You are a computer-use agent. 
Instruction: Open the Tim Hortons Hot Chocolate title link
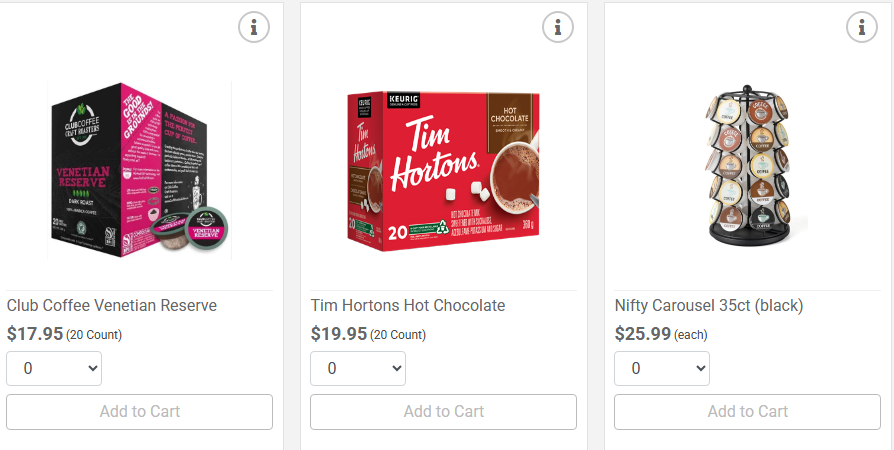(408, 305)
